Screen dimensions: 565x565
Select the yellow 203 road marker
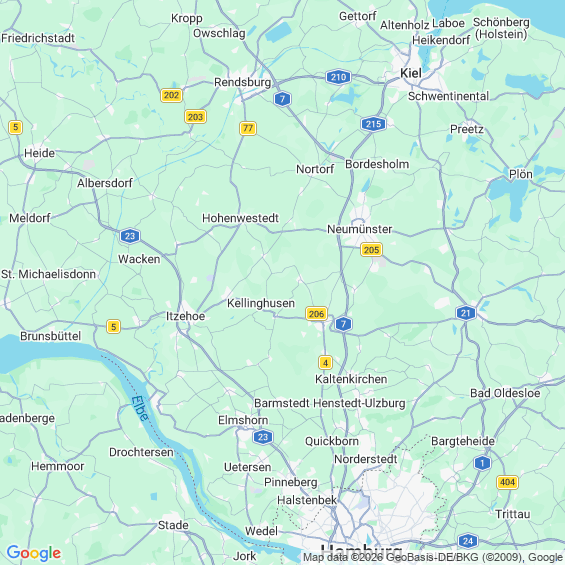(195, 117)
